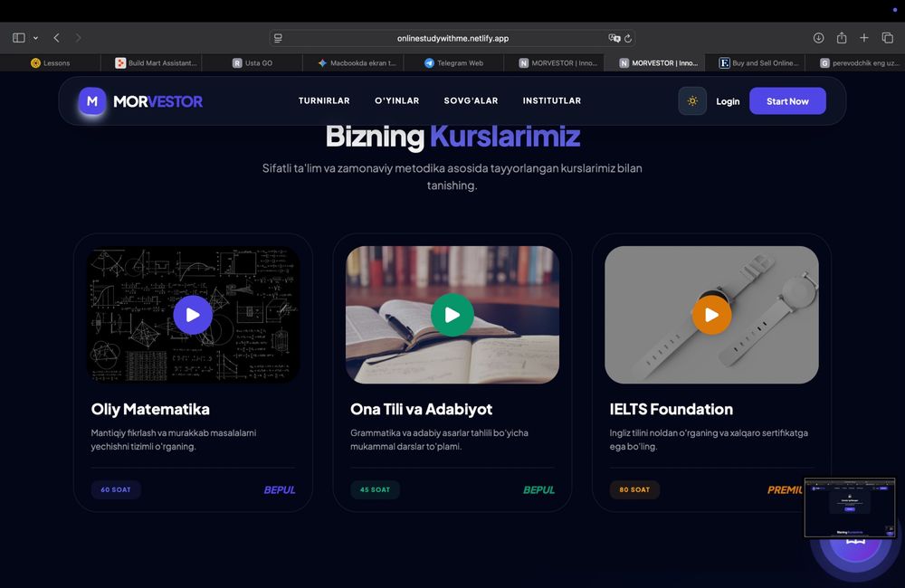Click the Morvestor M logo icon

pos(92,101)
